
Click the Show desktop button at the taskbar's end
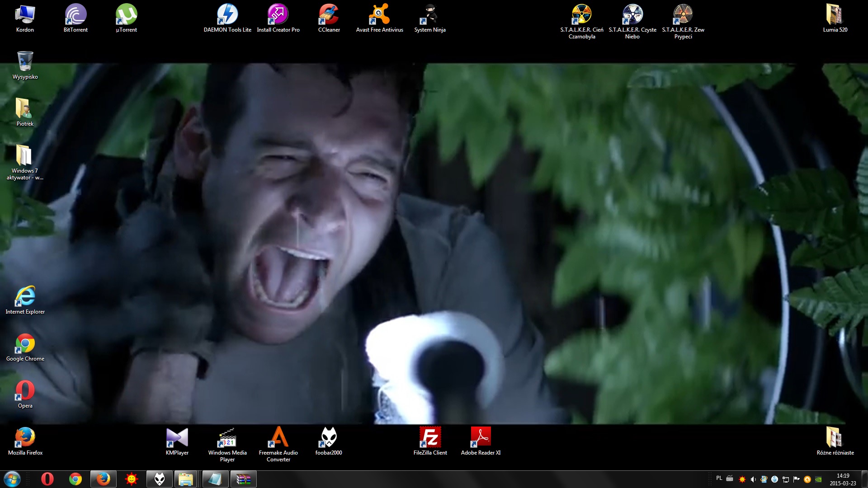click(864, 479)
